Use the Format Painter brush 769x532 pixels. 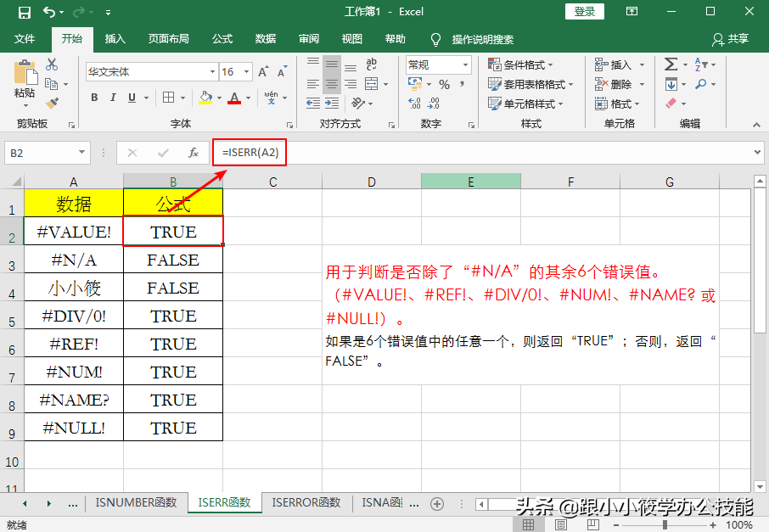click(x=52, y=103)
